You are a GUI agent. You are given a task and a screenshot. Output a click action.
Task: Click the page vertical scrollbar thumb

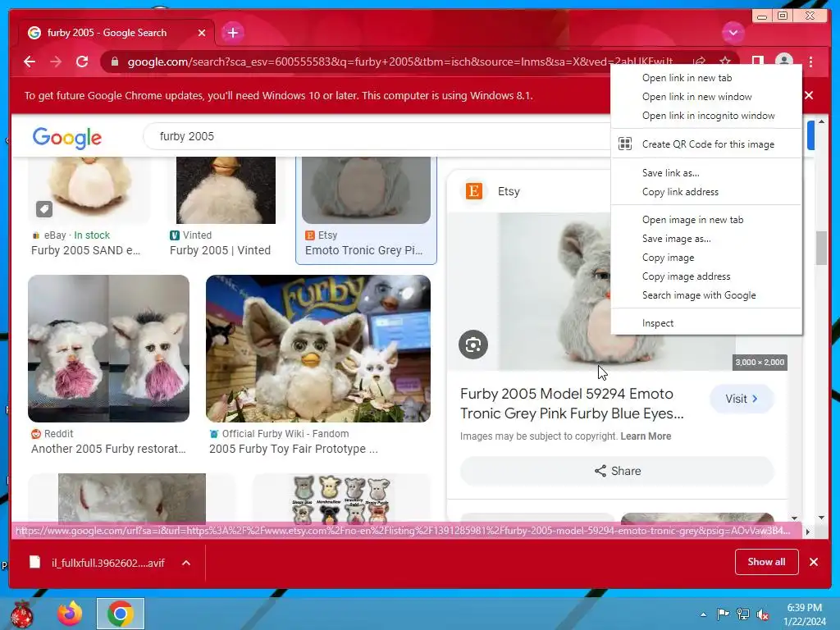tap(821, 248)
